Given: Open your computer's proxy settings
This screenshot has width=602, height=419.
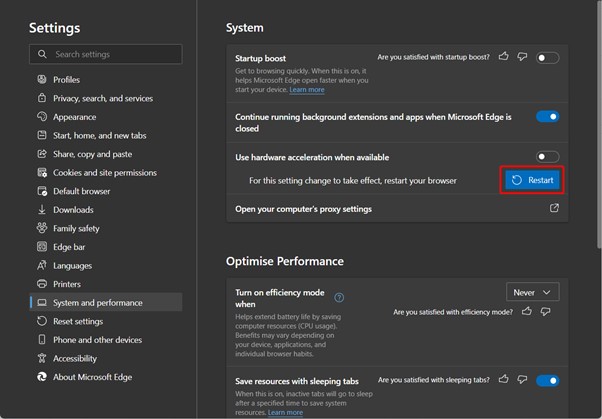Looking at the screenshot, I should [x=397, y=209].
